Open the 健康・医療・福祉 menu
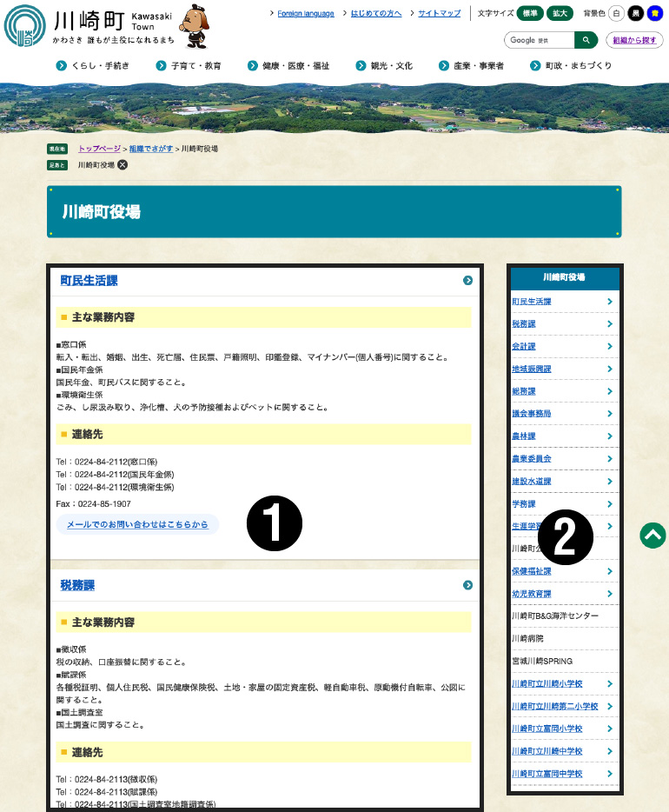This screenshot has width=669, height=812. (x=288, y=66)
